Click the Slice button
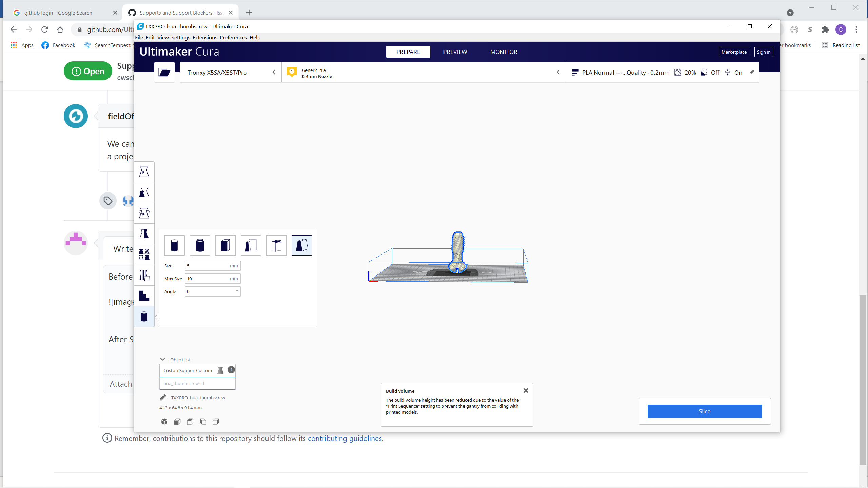868x488 pixels. 704,411
